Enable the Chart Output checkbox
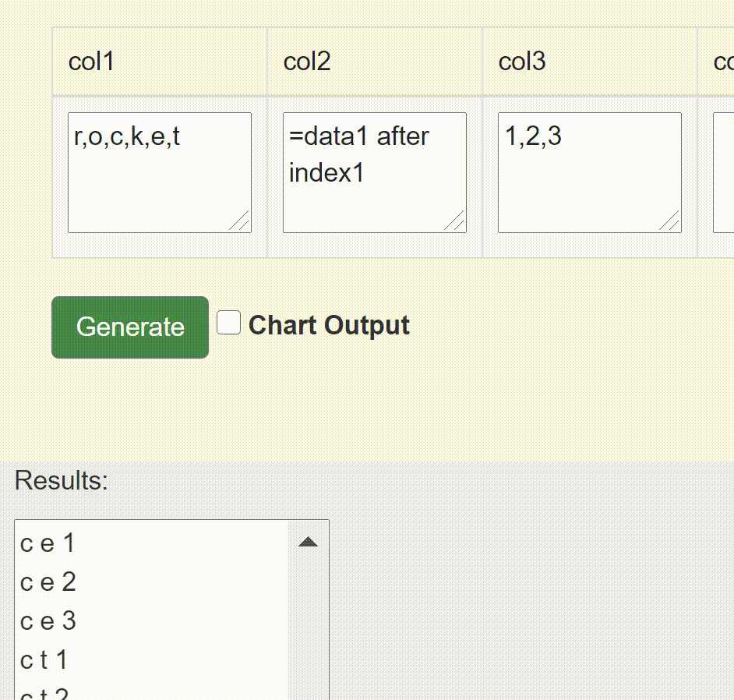The width and height of the screenshot is (734, 700). pyautogui.click(x=229, y=323)
